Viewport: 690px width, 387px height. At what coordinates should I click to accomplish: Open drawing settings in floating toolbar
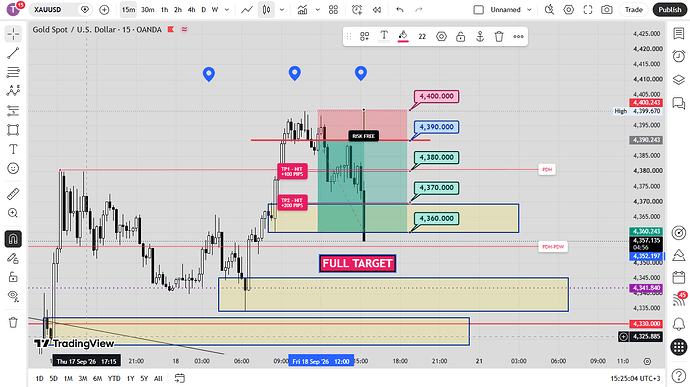pyautogui.click(x=441, y=37)
